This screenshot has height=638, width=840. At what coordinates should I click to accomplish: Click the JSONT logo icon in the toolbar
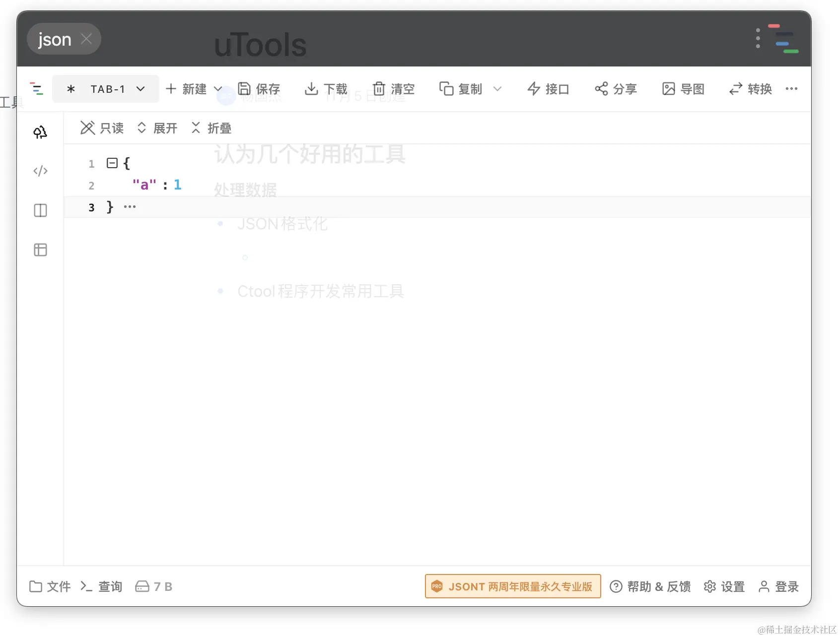(x=37, y=89)
